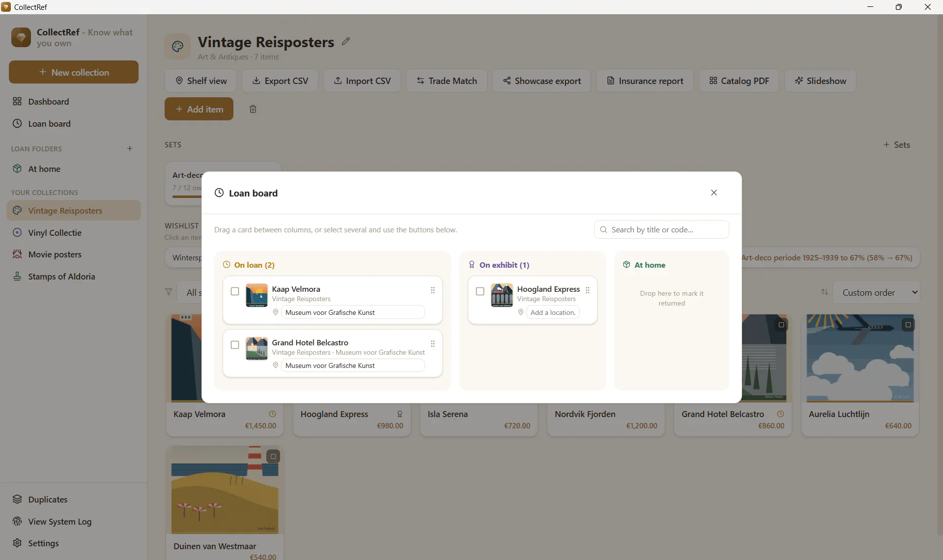The image size is (943, 560).
Task: Add a loan folder with the plus icon
Action: 130,148
